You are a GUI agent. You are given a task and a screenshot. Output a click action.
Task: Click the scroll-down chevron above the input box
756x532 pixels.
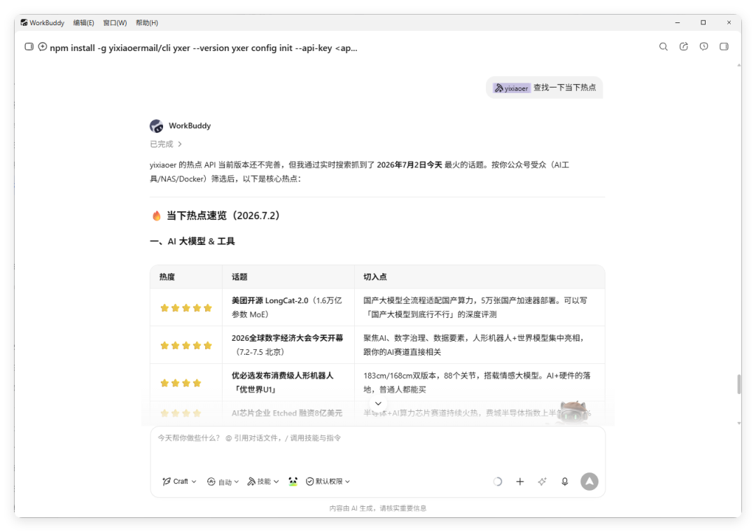378,404
